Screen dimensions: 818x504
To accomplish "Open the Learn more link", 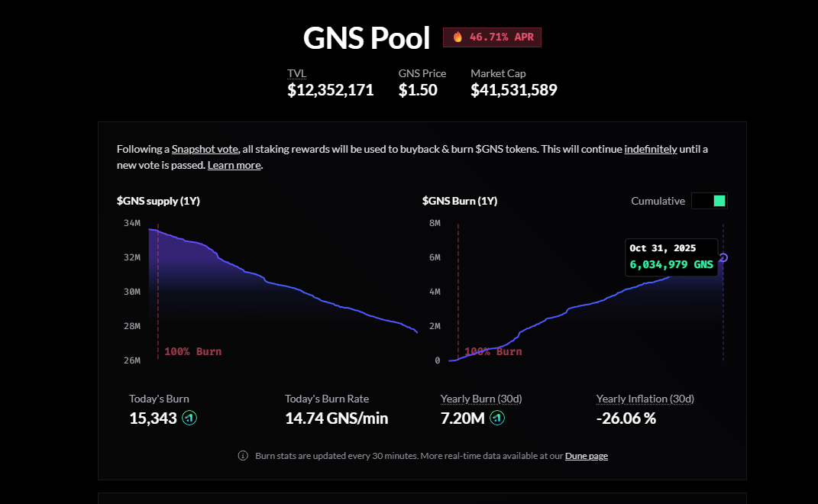I will point(234,165).
